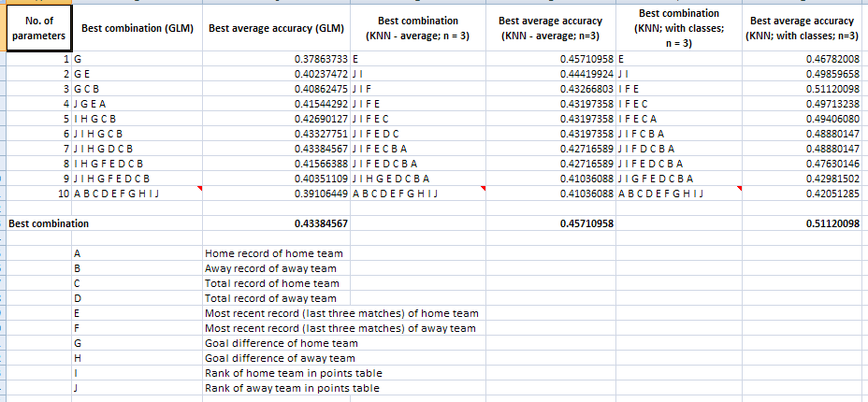Select the cell containing 'J I F E C'
This screenshot has width=868, height=402.
point(418,119)
